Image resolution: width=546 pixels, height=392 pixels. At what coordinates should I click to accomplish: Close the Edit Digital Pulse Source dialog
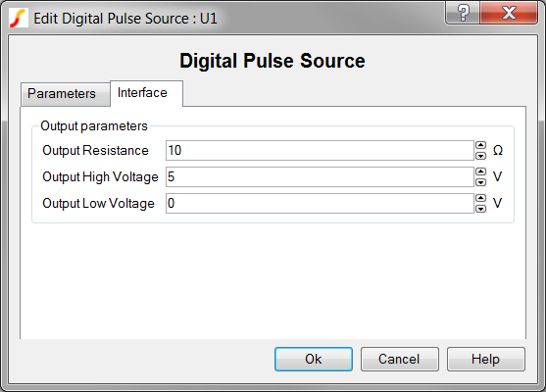point(509,13)
